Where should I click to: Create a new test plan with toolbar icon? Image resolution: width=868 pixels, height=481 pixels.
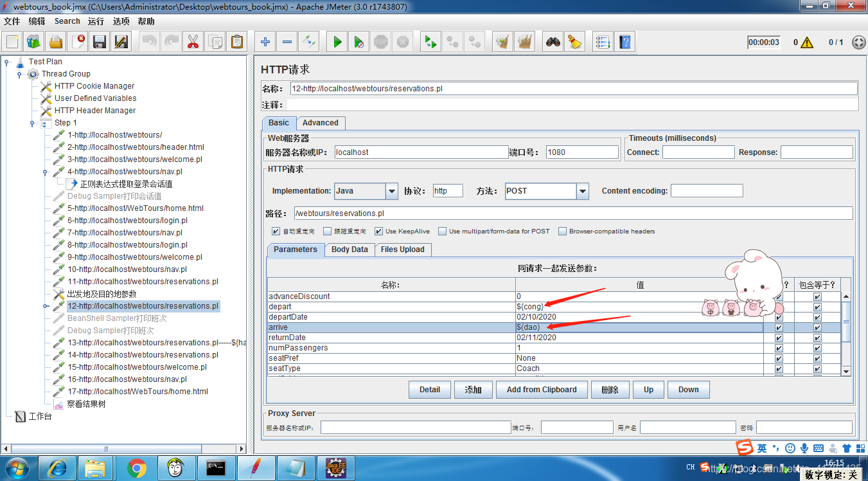pos(12,42)
